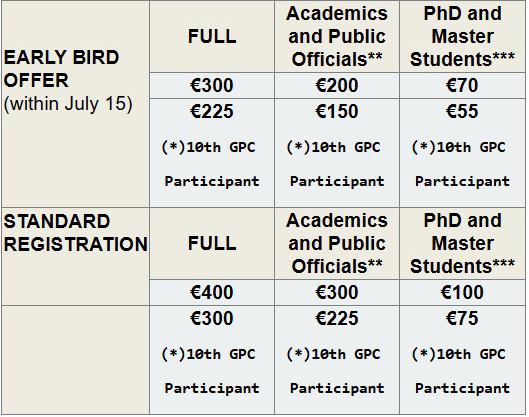The width and height of the screenshot is (529, 417).
Task: Click the €75 standard student participant price
Action: [462, 318]
